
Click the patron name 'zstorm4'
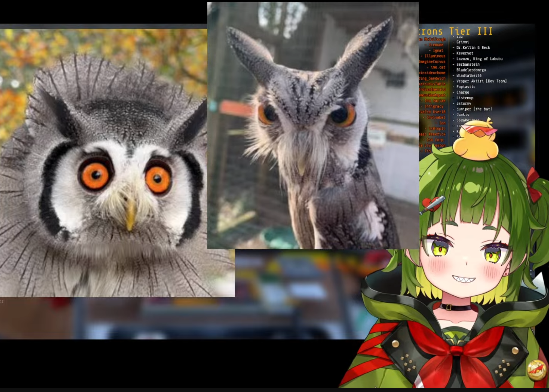464,103
